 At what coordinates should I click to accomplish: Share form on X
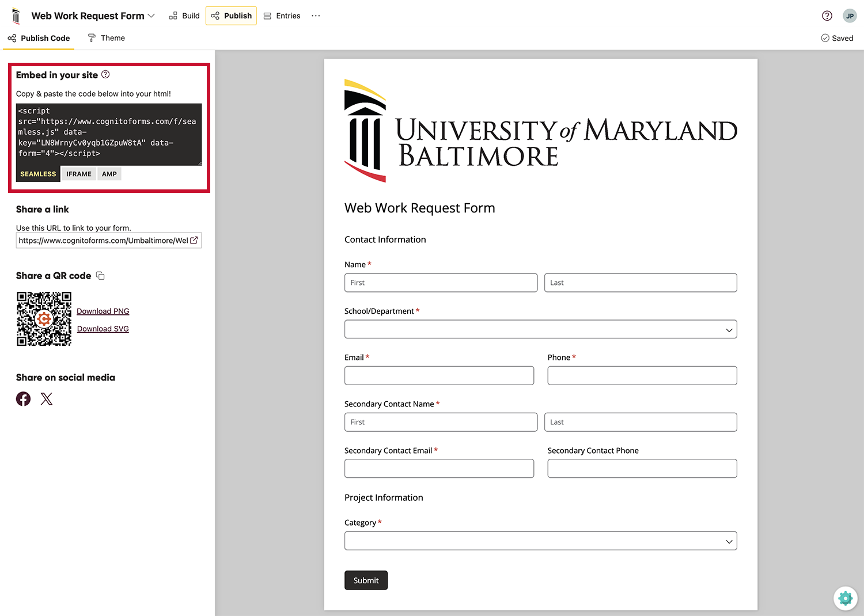pos(47,398)
